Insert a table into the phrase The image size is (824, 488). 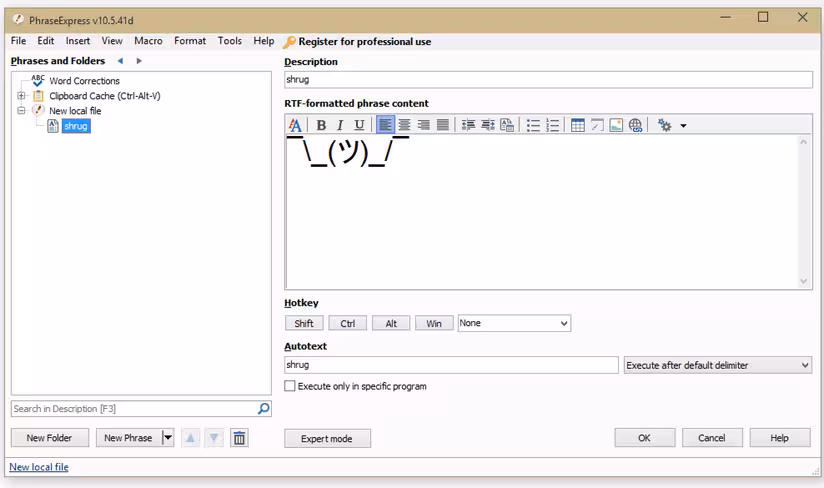point(578,125)
